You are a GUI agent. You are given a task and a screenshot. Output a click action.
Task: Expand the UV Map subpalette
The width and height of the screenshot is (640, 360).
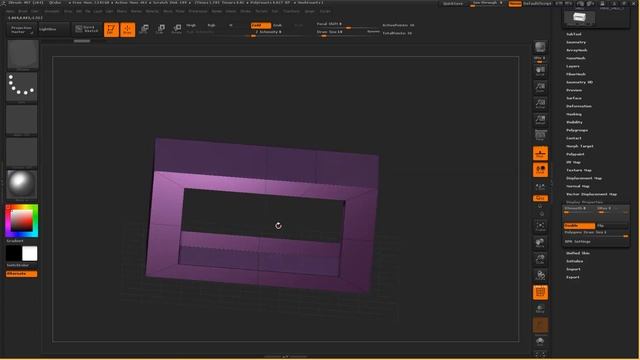coord(573,162)
